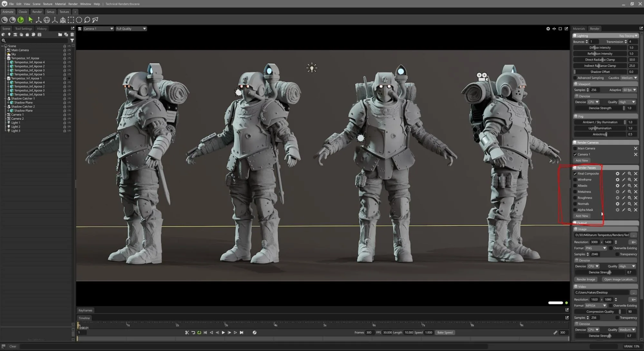Click the Render Image button
The image size is (644, 351).
pos(586,279)
